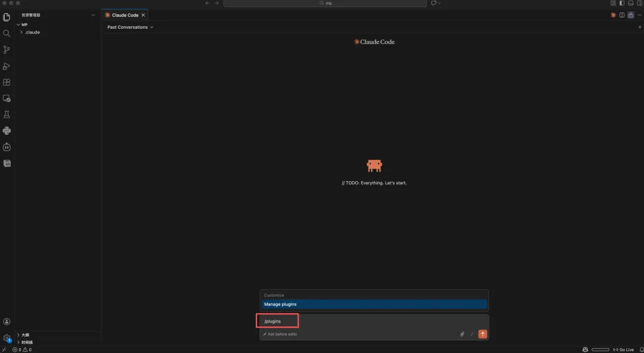Viewport: 644px width, 353px height.
Task: Open the Run and Debug view
Action: coord(7,66)
